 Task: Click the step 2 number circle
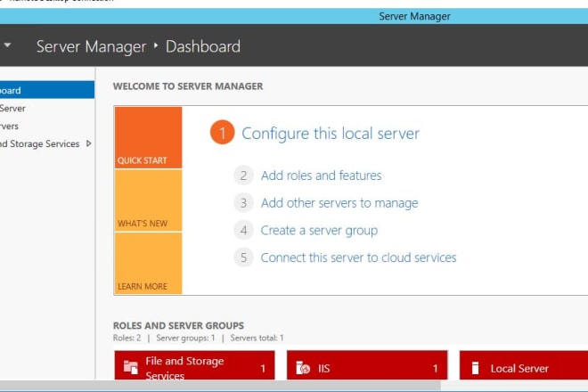[x=243, y=176]
